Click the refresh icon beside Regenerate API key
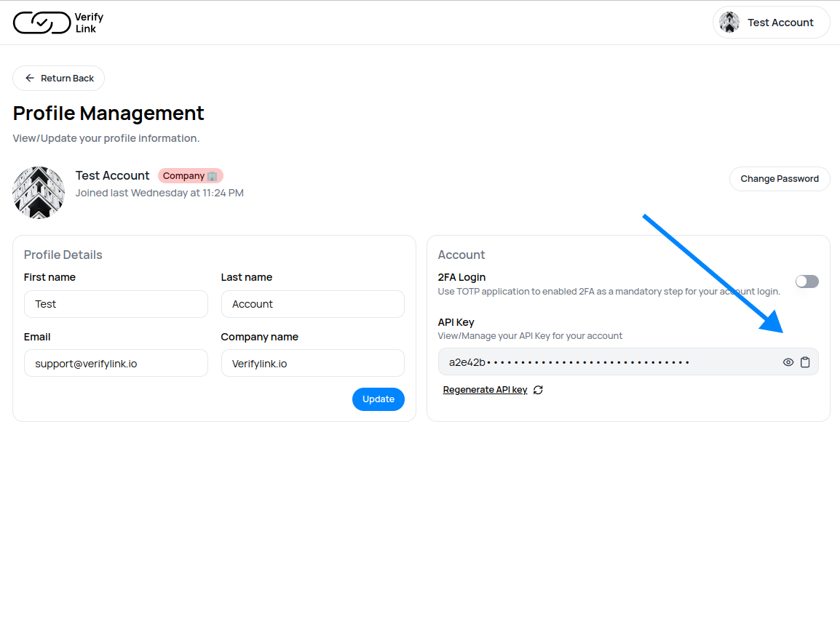The height and width of the screenshot is (635, 840). [538, 390]
